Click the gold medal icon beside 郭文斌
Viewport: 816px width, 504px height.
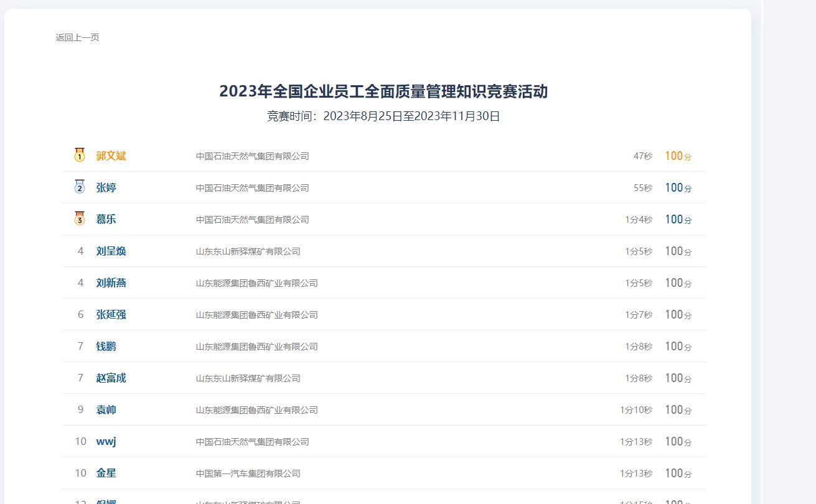click(79, 155)
